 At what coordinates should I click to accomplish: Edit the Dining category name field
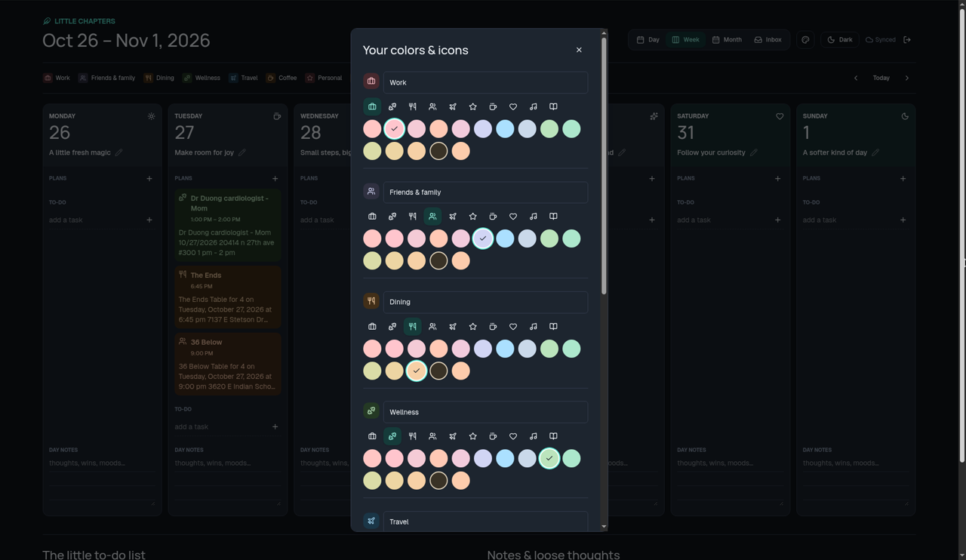point(485,302)
